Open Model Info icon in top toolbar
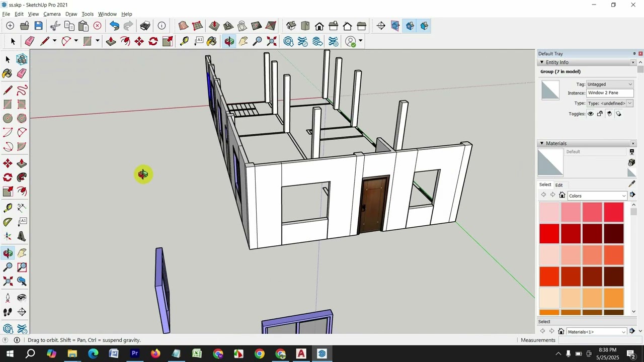 pos(162,26)
